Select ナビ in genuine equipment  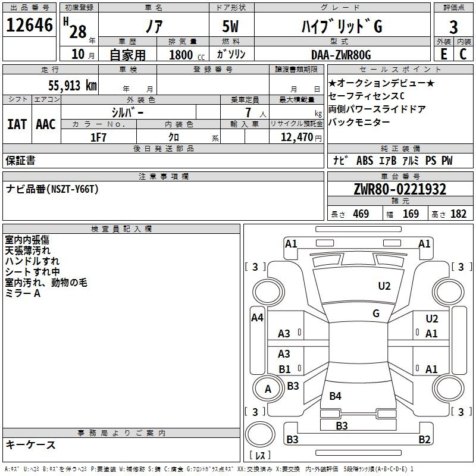pyautogui.click(x=340, y=160)
